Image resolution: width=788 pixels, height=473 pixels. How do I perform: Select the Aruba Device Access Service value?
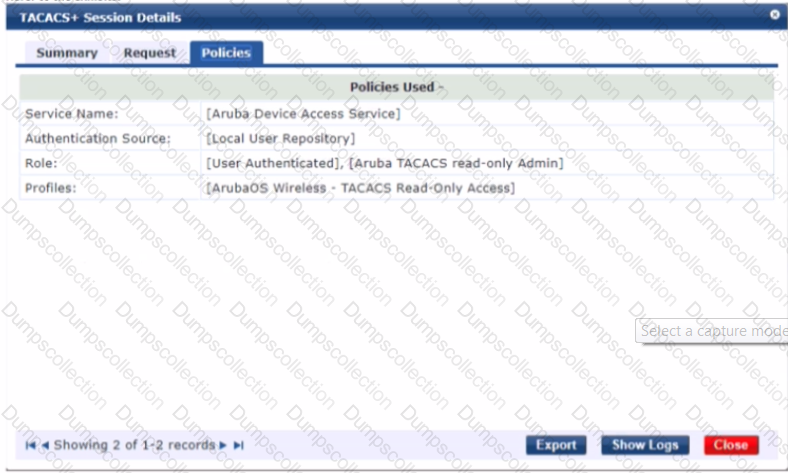pos(303,114)
